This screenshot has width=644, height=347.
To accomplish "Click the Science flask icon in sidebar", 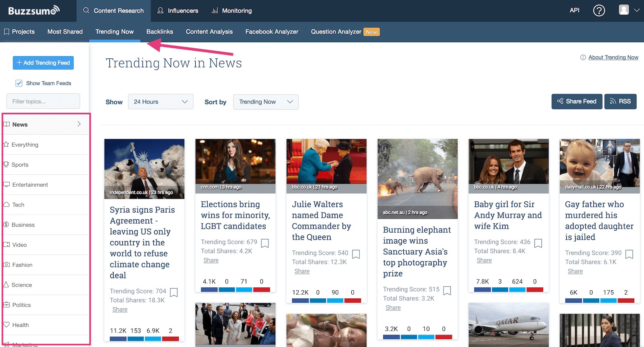I will (x=6, y=285).
